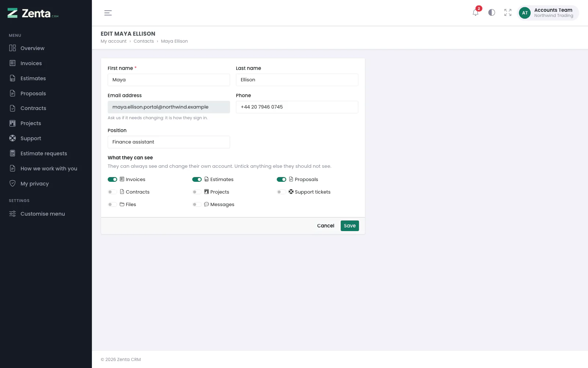This screenshot has width=588, height=368.
Task: Open the Invoices menu item
Action: [x=46, y=63]
